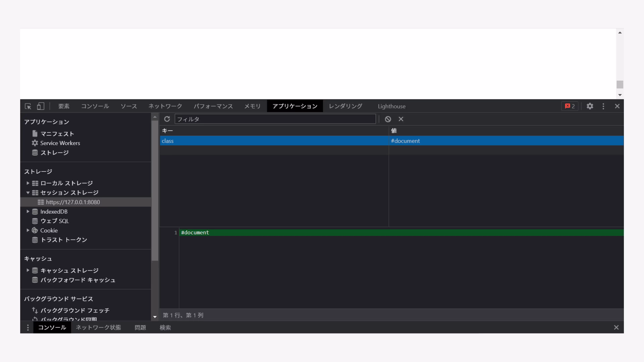Refresh session storage with reload icon
Viewport: 644px width, 362px height.
point(167,119)
